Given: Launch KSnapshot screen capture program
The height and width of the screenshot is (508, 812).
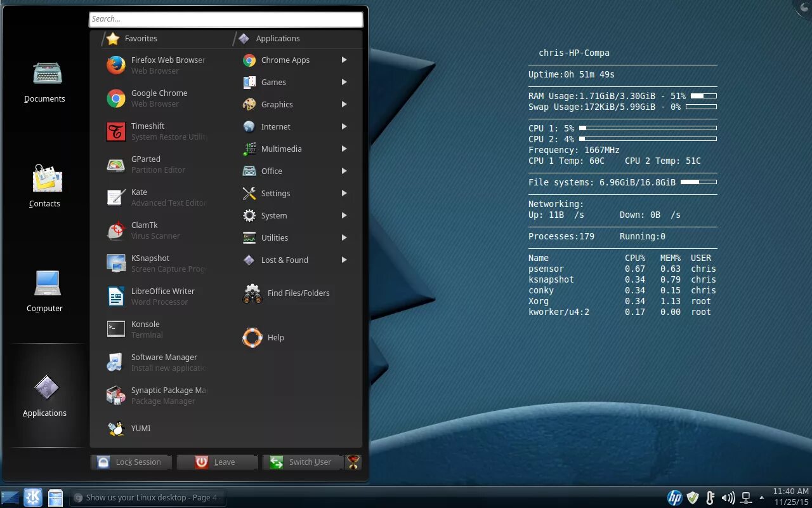Looking at the screenshot, I should pyautogui.click(x=156, y=263).
